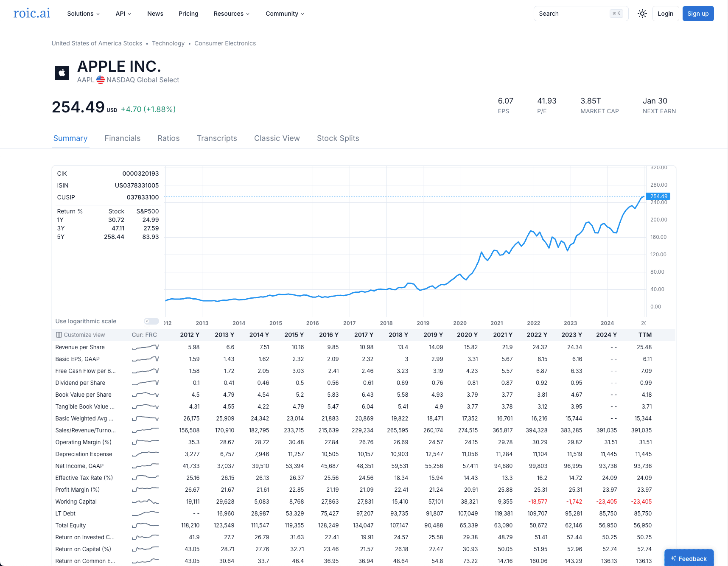Open the Depreciation Expense sparkline
This screenshot has height=566, width=728.
coord(145,454)
